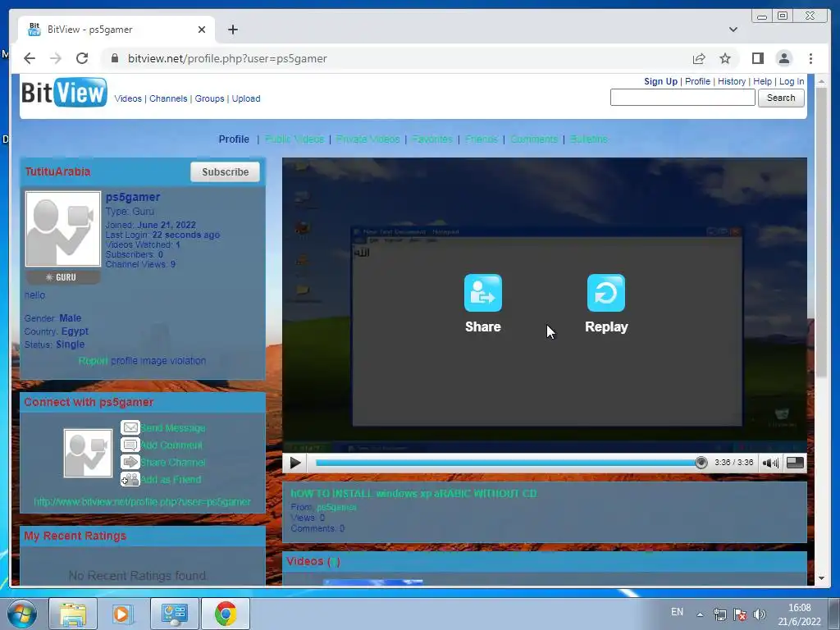This screenshot has height=630, width=840.
Task: Open the video title link
Action: [x=413, y=493]
